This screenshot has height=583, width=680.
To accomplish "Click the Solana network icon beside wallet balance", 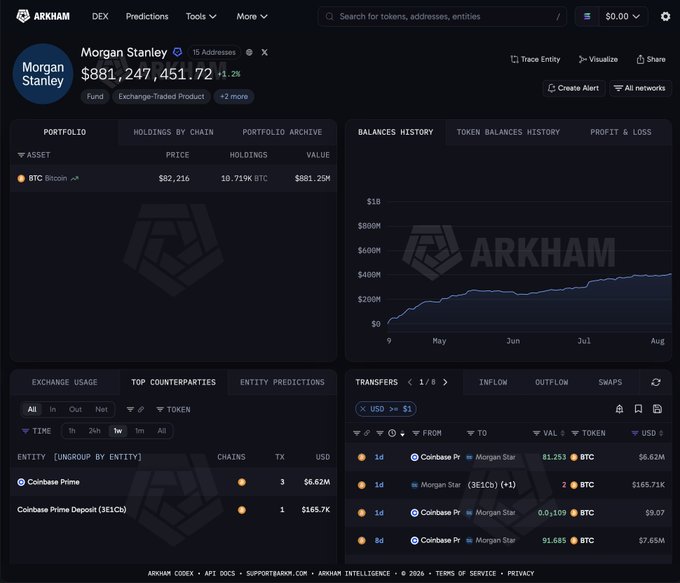I will tap(587, 16).
